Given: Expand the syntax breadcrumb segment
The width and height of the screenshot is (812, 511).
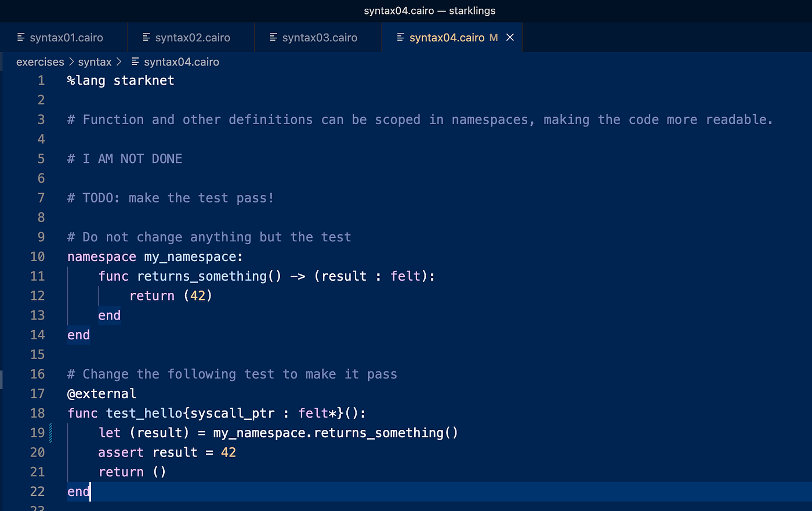Looking at the screenshot, I should 95,62.
